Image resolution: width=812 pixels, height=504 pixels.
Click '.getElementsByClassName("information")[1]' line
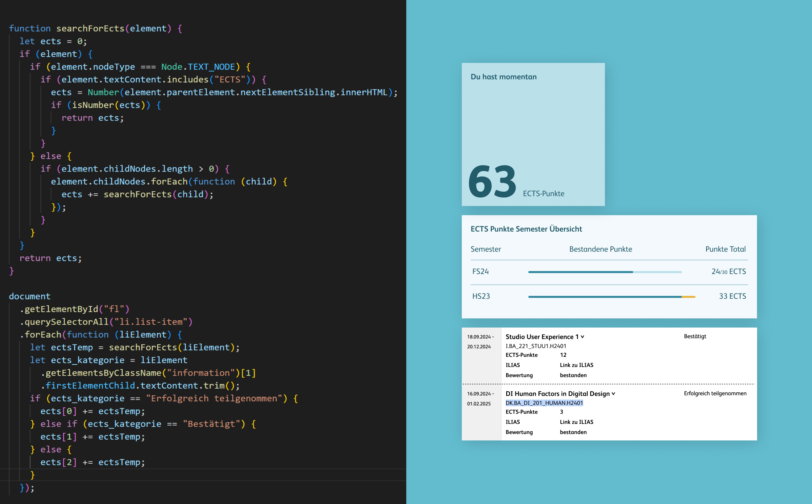pos(148,373)
